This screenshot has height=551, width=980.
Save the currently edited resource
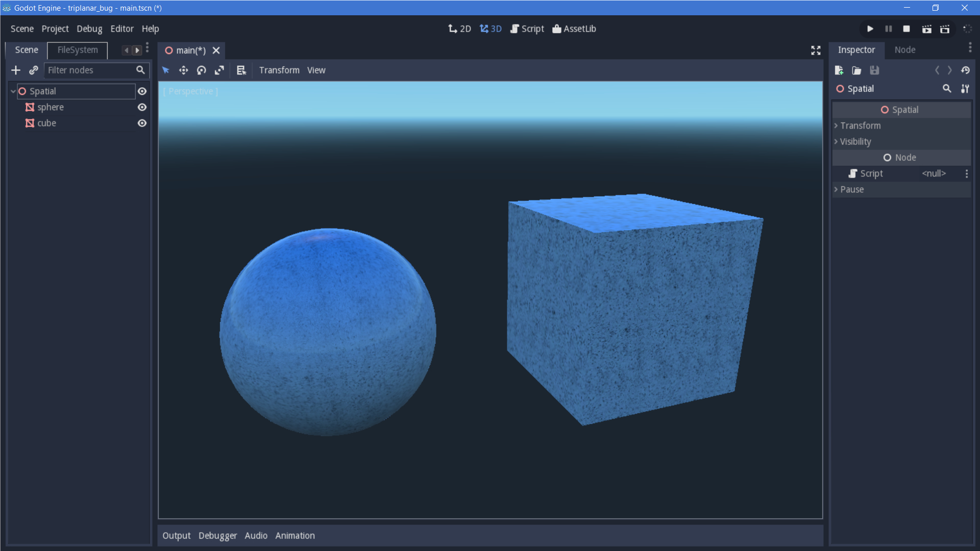click(874, 70)
